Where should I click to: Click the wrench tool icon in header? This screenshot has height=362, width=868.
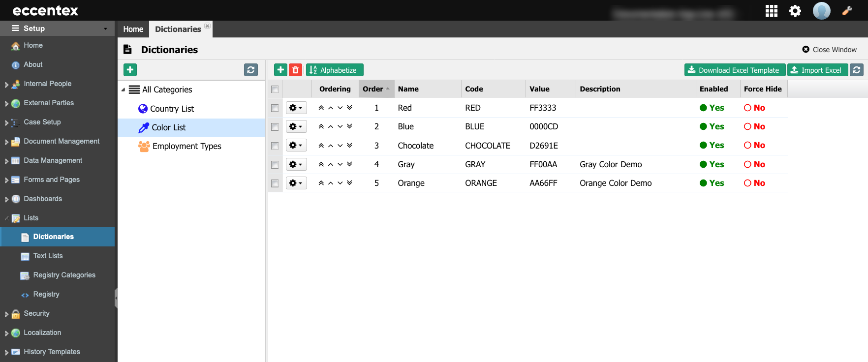[847, 10]
